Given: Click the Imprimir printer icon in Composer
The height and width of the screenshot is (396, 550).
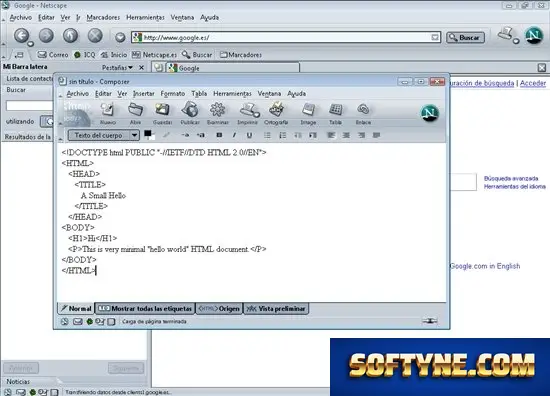Looking at the screenshot, I should (x=248, y=113).
